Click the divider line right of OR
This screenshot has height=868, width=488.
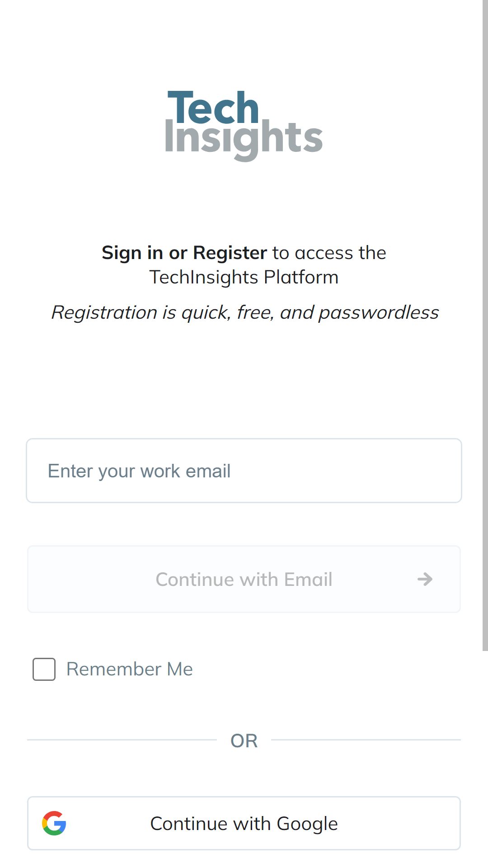tap(366, 740)
